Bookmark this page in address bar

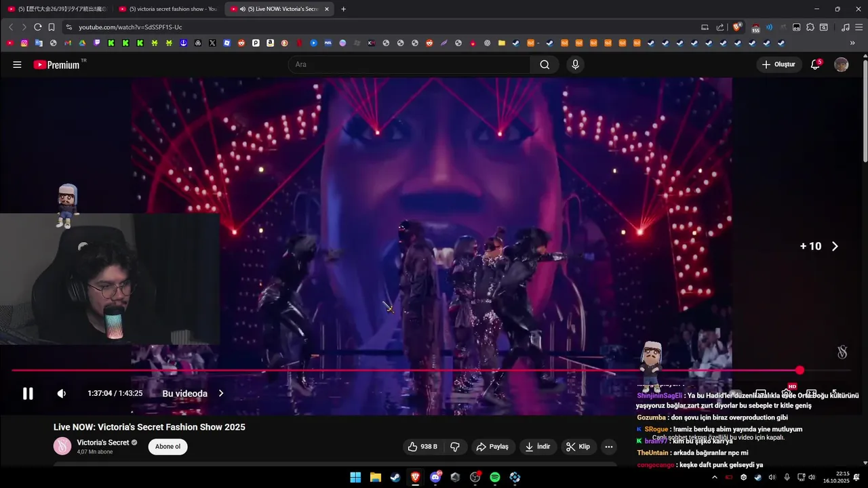(x=52, y=27)
